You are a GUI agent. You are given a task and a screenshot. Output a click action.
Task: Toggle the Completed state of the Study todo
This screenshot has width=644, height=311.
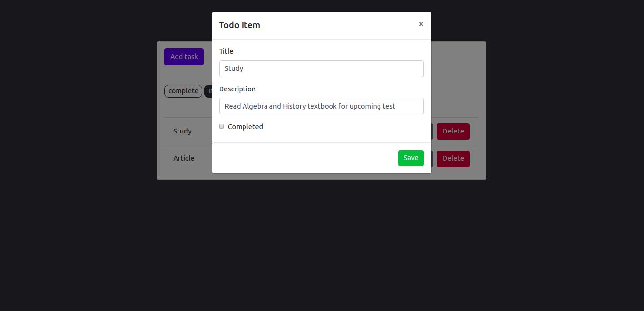pos(222,126)
